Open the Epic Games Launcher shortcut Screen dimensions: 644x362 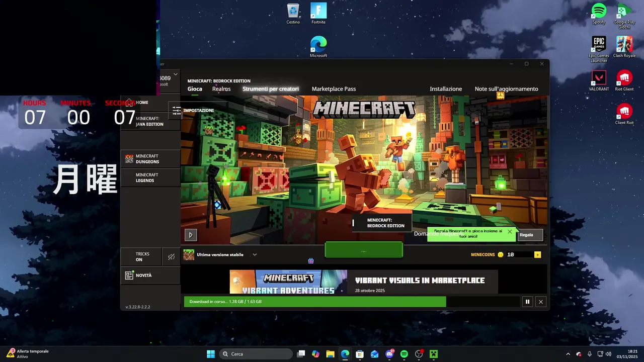click(599, 49)
